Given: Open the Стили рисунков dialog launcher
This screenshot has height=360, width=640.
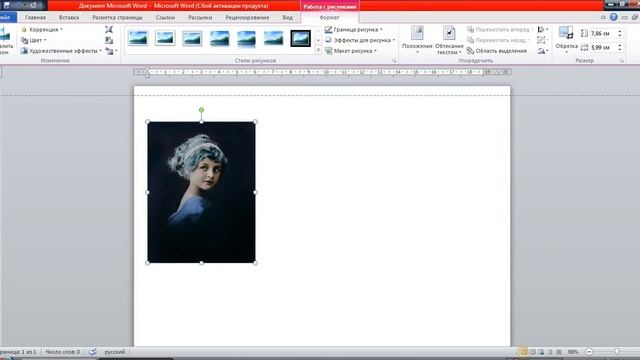Looking at the screenshot, I should tap(394, 61).
